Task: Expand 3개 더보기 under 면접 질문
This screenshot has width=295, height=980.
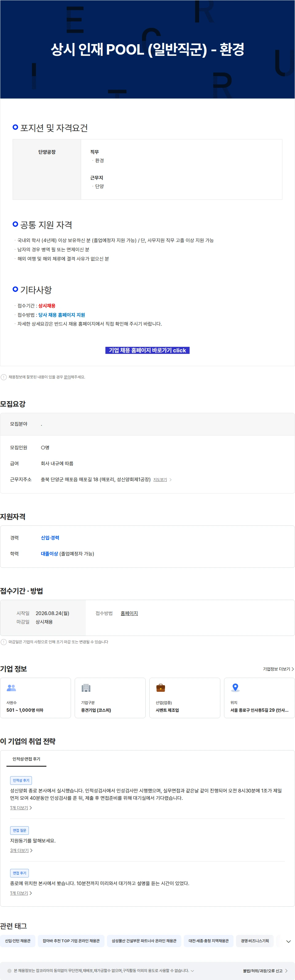Action: click(21, 850)
